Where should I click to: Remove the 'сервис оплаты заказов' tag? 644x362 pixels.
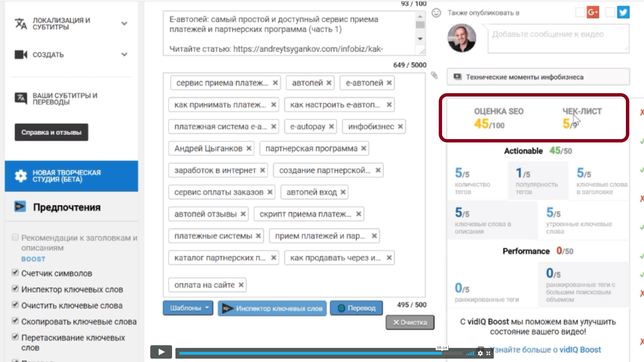(270, 192)
